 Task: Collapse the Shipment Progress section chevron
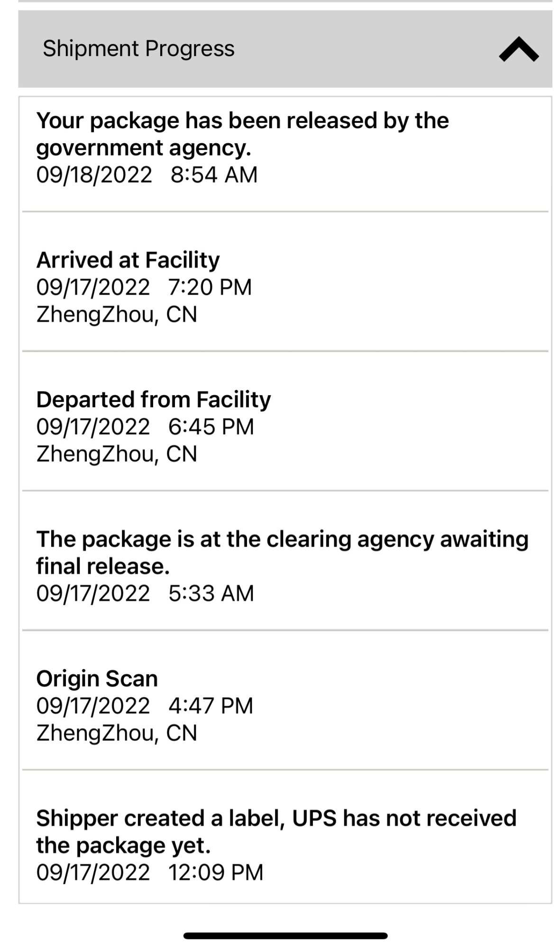[518, 49]
